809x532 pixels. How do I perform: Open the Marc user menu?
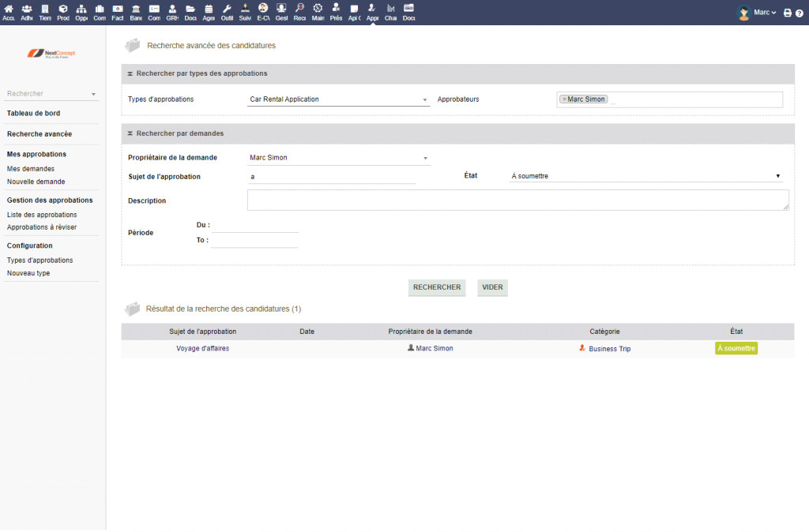(757, 13)
